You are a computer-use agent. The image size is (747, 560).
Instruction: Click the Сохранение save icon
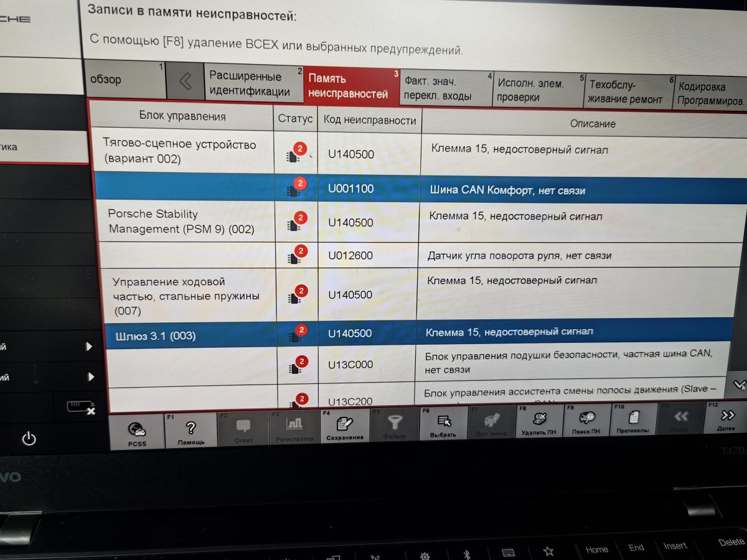[x=344, y=426]
